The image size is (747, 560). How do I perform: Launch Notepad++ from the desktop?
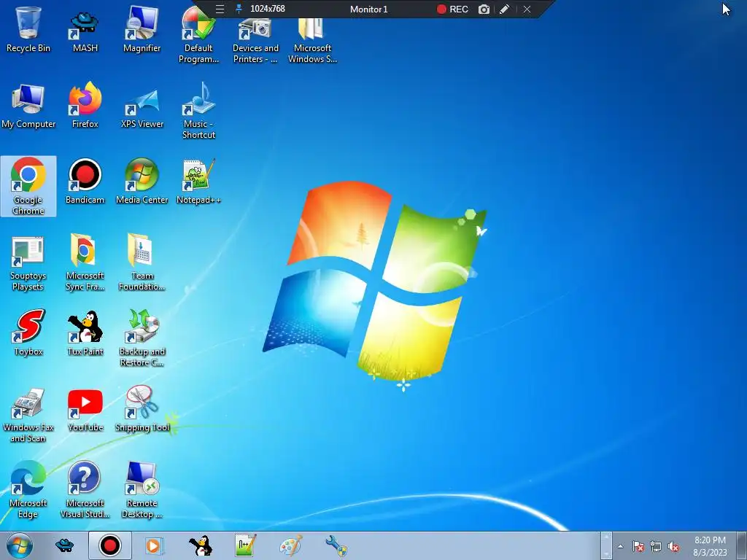pyautogui.click(x=198, y=182)
